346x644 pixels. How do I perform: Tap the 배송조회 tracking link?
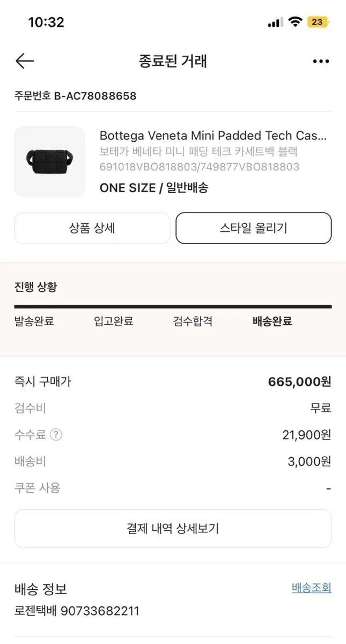(x=312, y=588)
